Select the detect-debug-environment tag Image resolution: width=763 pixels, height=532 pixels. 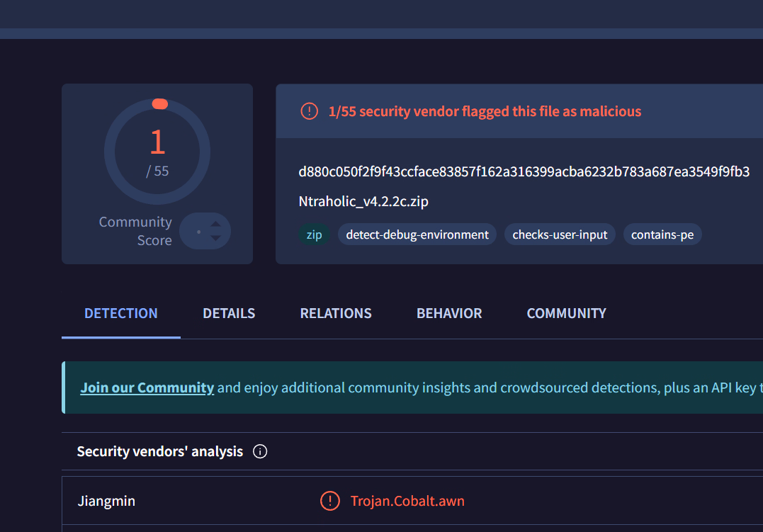click(417, 234)
